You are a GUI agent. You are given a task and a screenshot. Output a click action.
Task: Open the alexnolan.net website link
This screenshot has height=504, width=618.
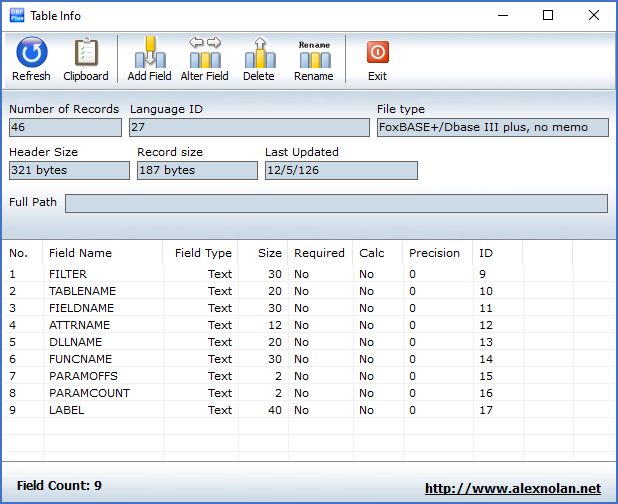pos(513,488)
